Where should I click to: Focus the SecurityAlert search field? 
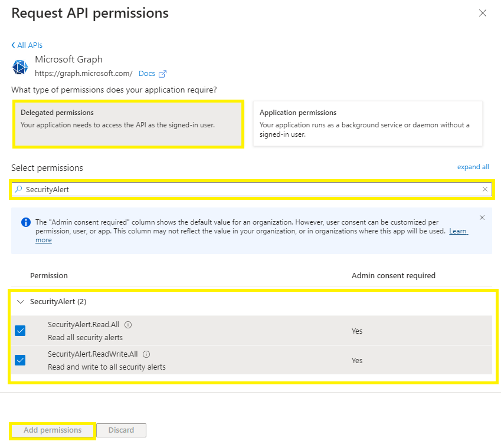point(252,189)
